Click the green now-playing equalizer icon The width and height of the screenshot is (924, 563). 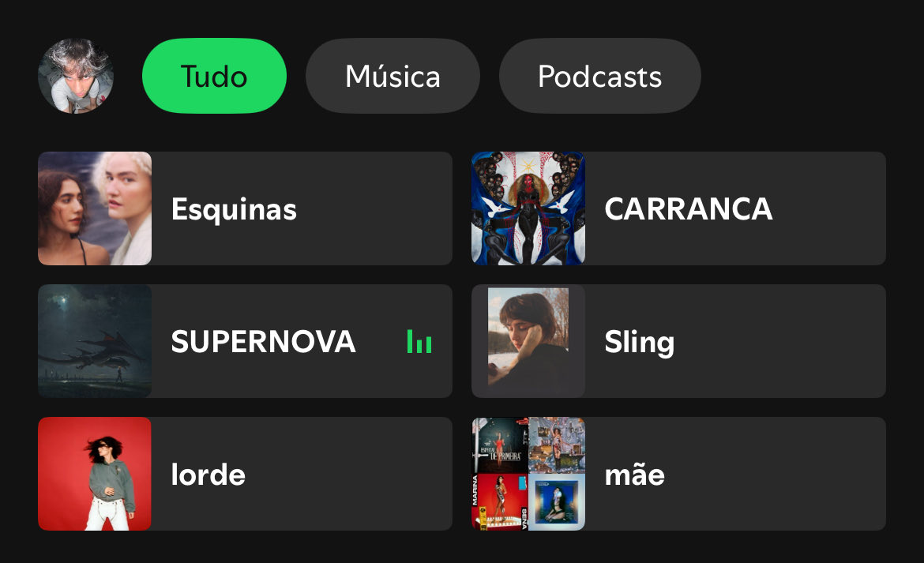419,342
